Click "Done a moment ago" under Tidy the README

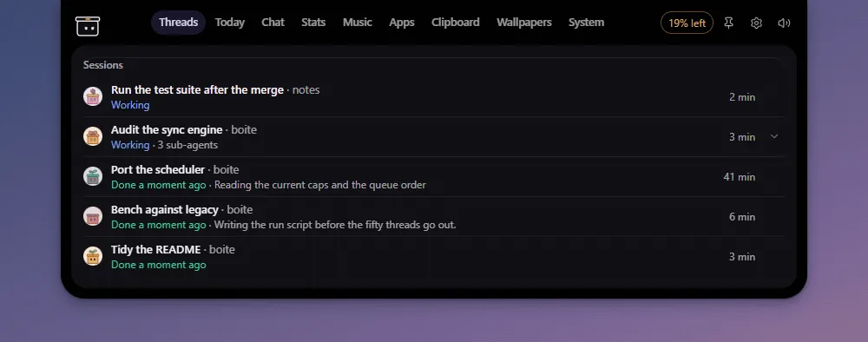pos(158,265)
